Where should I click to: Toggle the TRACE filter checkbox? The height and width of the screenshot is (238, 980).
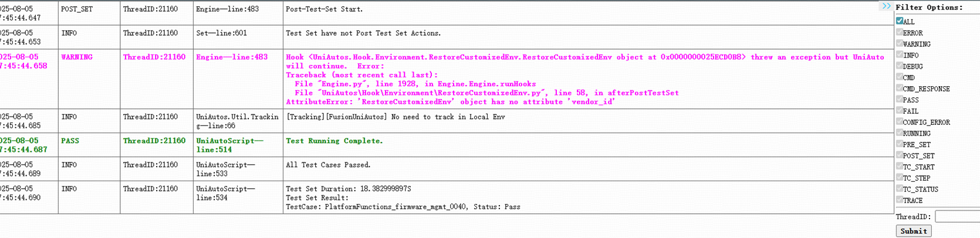point(900,199)
